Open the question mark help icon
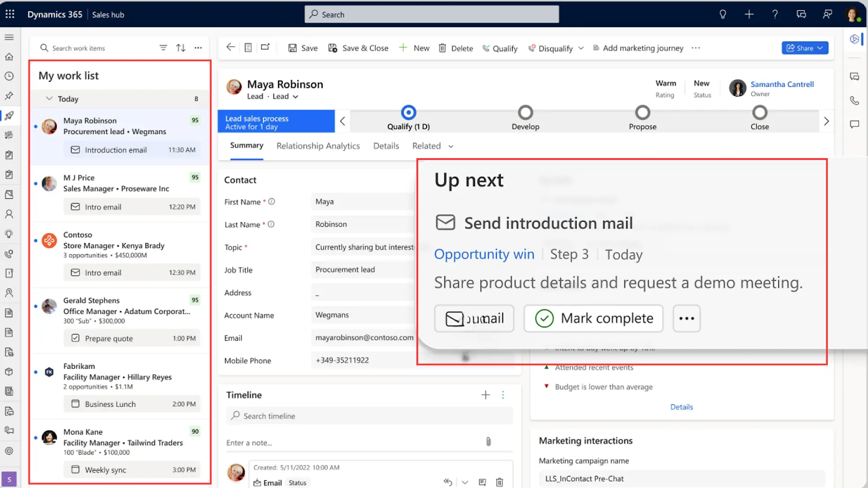 tap(775, 14)
